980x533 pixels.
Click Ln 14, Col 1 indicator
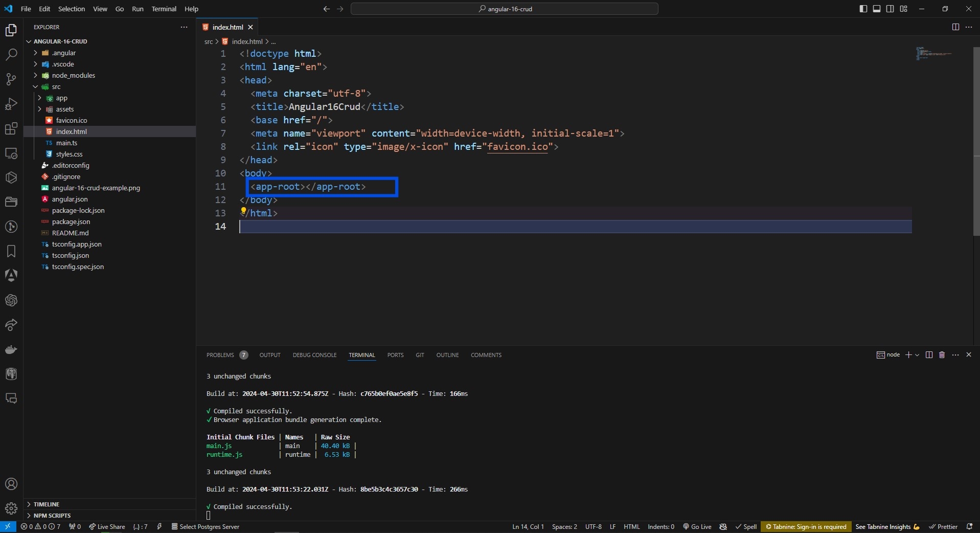(x=528, y=527)
